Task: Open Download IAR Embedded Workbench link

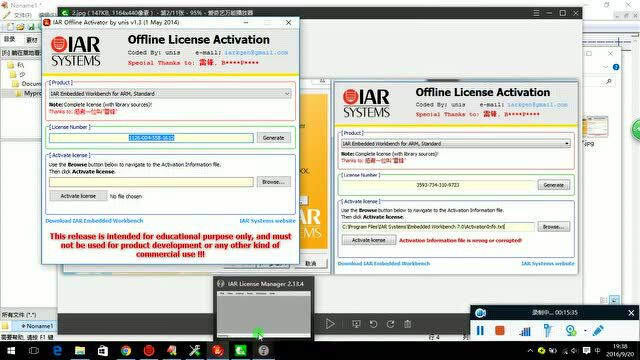Action: pyautogui.click(x=94, y=220)
